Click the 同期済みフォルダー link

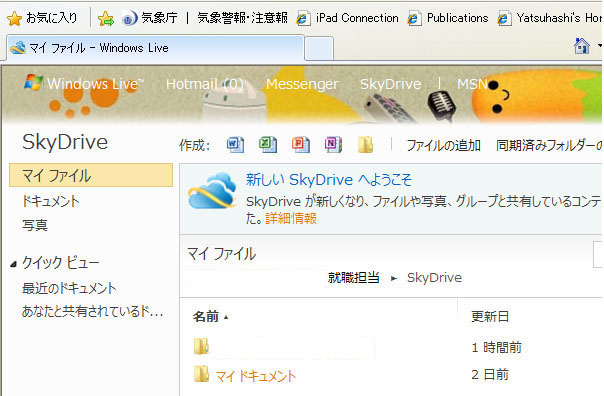[x=549, y=146]
